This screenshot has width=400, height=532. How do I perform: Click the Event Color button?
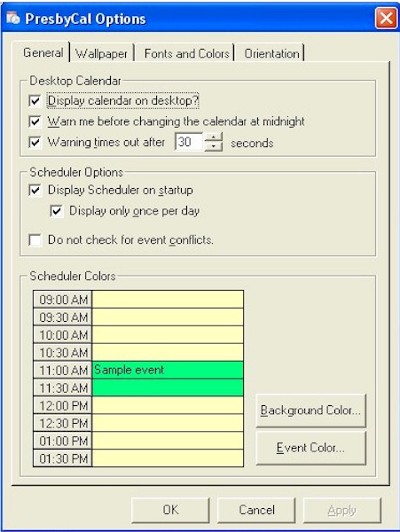(310, 448)
